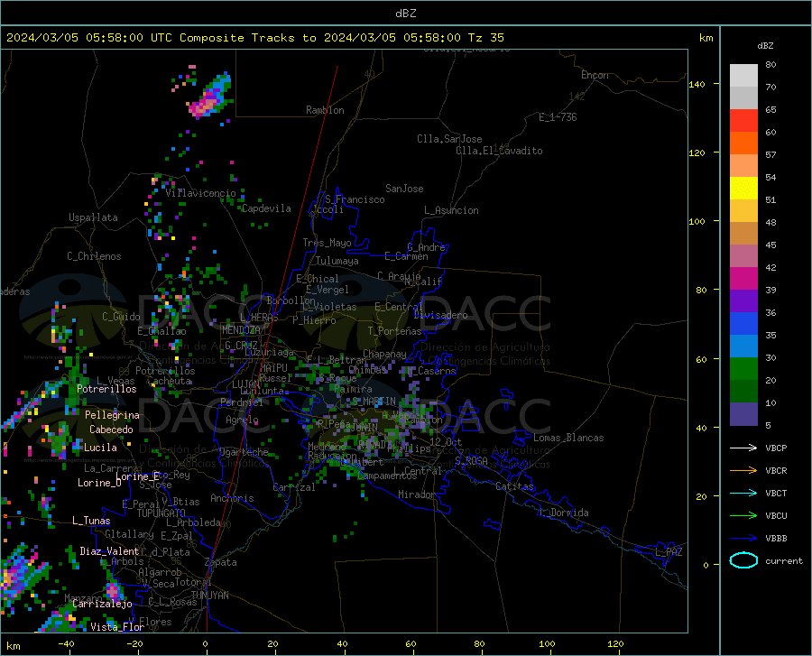The width and height of the screenshot is (812, 656).
Task: Click the MENDOZA city label
Action: [x=241, y=330]
